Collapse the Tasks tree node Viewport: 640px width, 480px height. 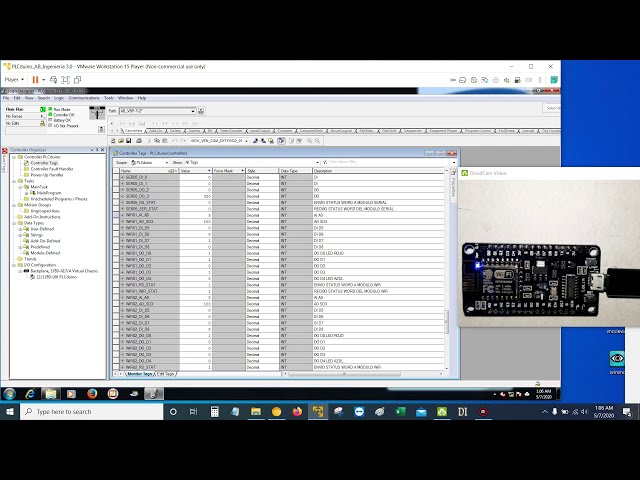(x=14, y=181)
